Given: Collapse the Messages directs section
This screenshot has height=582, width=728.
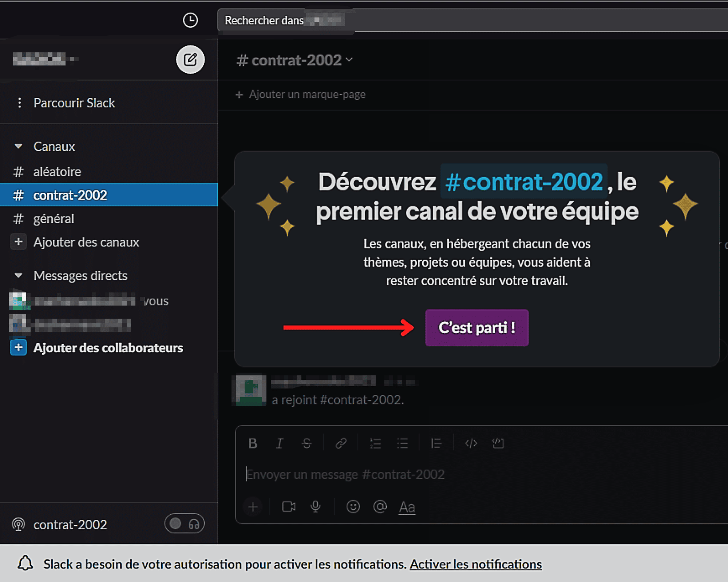Looking at the screenshot, I should point(18,276).
